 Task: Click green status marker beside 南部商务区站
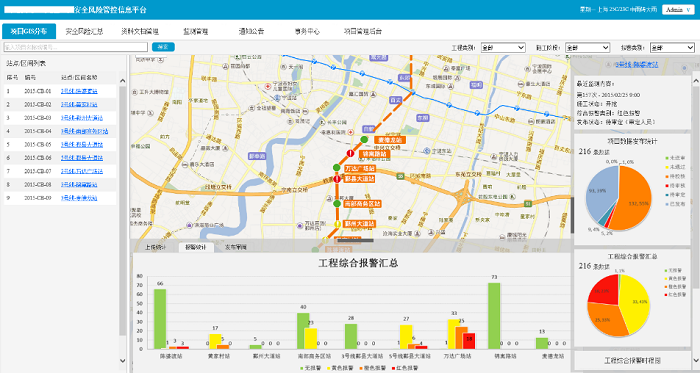pyautogui.click(x=337, y=203)
